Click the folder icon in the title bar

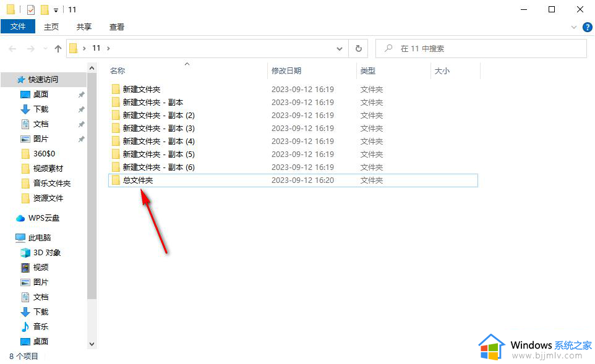[11, 9]
